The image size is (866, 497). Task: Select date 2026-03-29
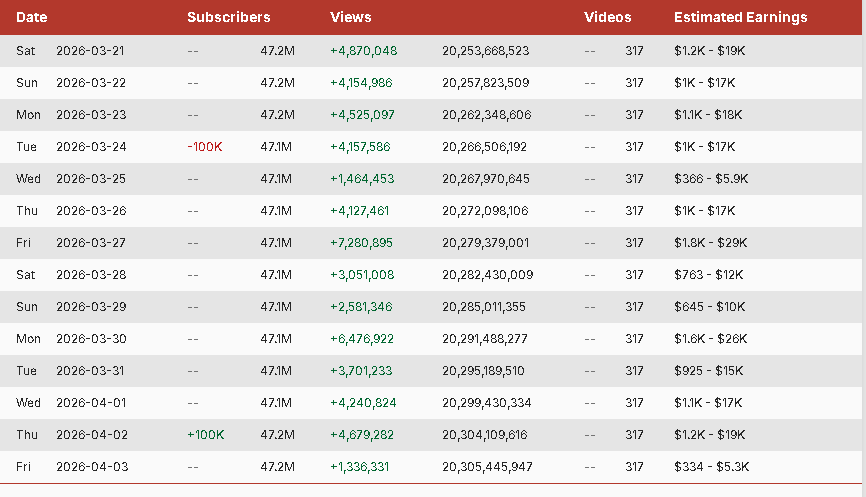pos(91,307)
